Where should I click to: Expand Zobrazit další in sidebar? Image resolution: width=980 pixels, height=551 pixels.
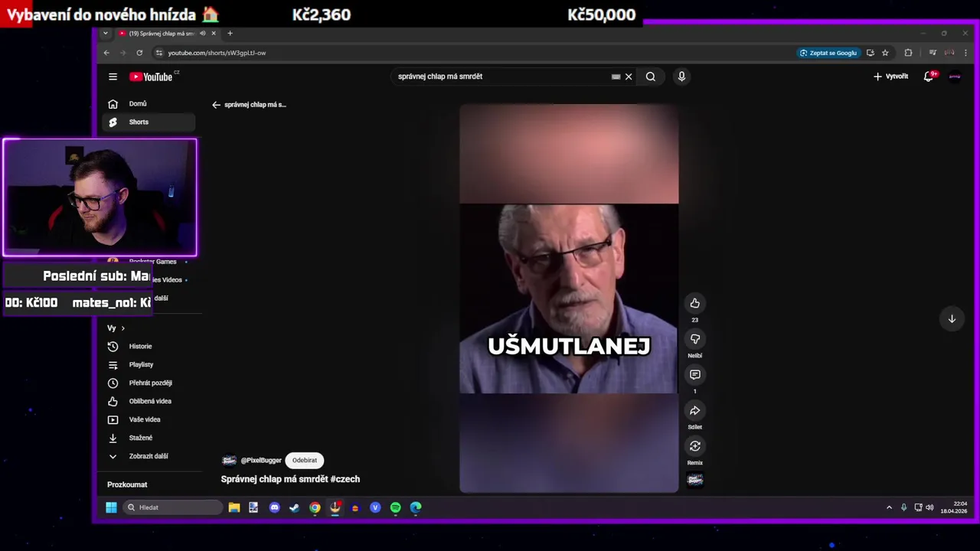[x=149, y=457]
